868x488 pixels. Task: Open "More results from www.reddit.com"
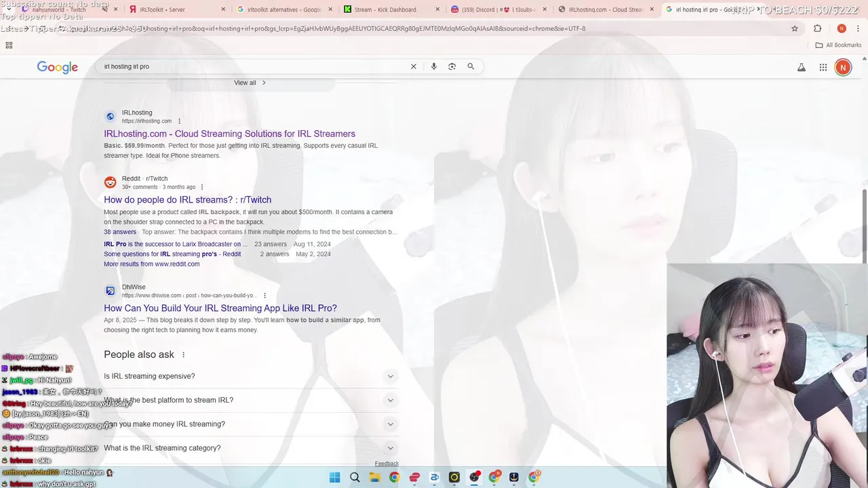(x=151, y=264)
